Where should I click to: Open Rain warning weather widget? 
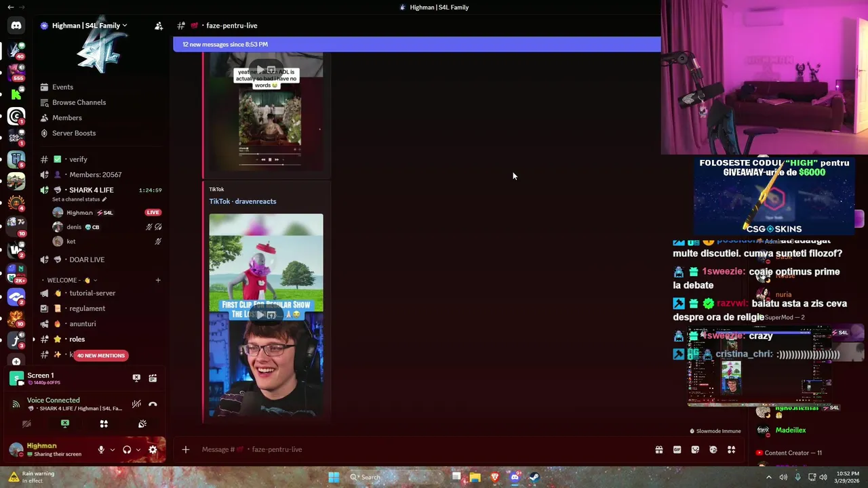pos(31,477)
